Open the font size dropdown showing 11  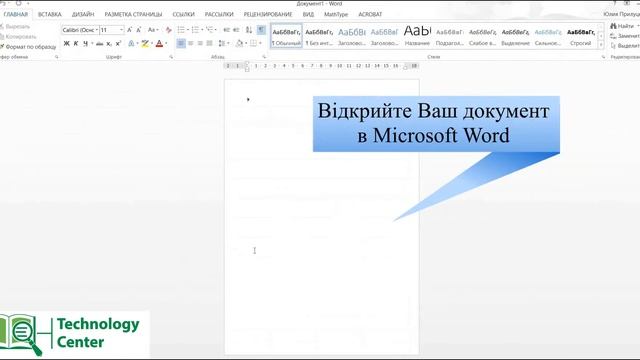[121, 30]
